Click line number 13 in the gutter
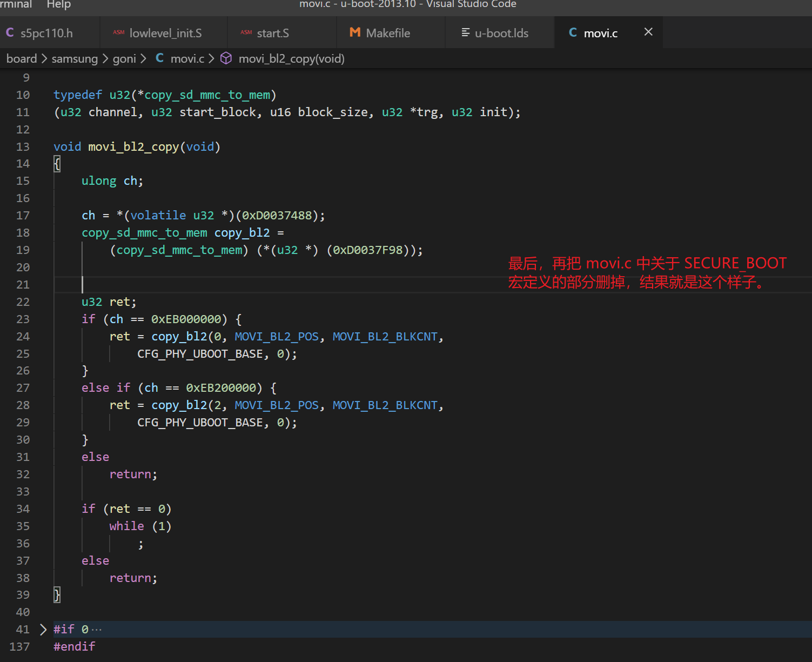The image size is (812, 662). pyautogui.click(x=23, y=146)
